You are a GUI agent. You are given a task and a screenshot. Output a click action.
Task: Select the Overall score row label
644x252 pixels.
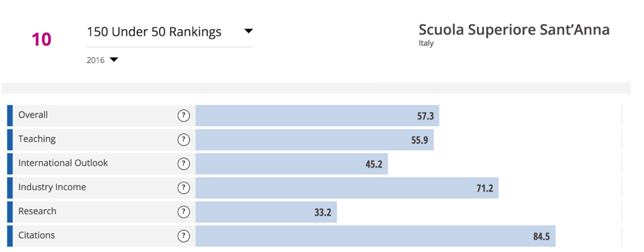pyautogui.click(x=33, y=115)
